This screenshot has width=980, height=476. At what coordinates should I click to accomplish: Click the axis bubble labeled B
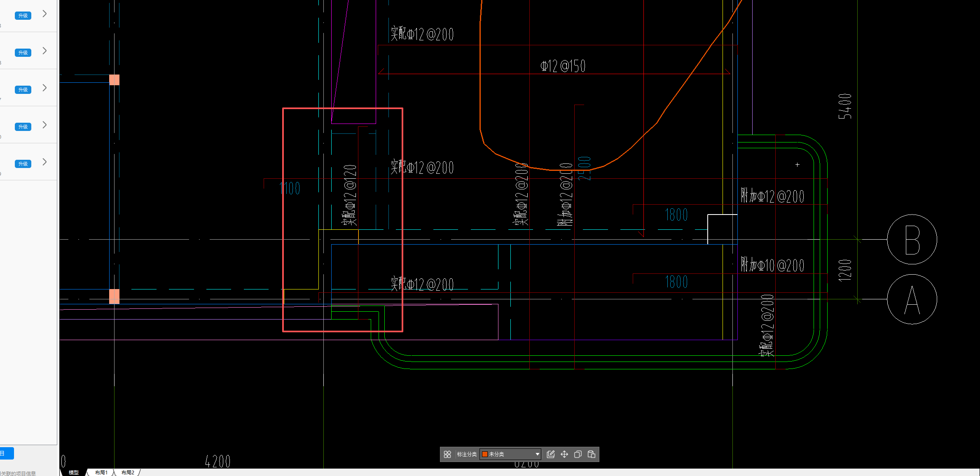tap(912, 239)
